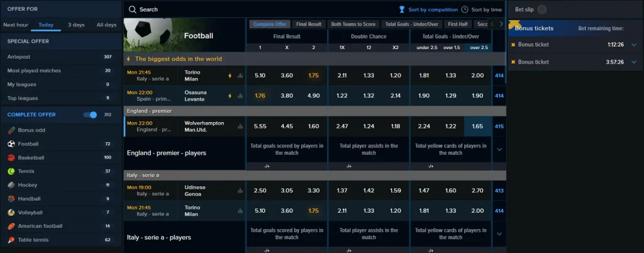Choose the Hockey puck icon
The image size is (644, 253).
[11, 185]
